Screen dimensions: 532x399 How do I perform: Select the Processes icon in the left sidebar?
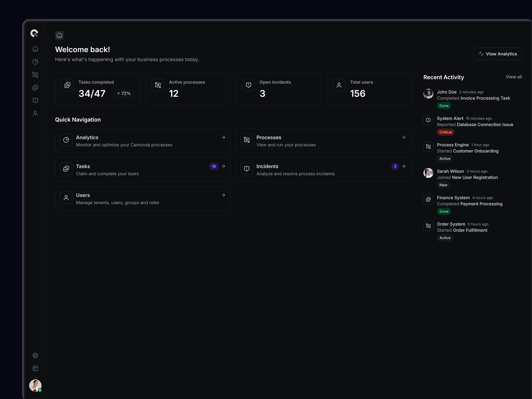click(x=35, y=74)
